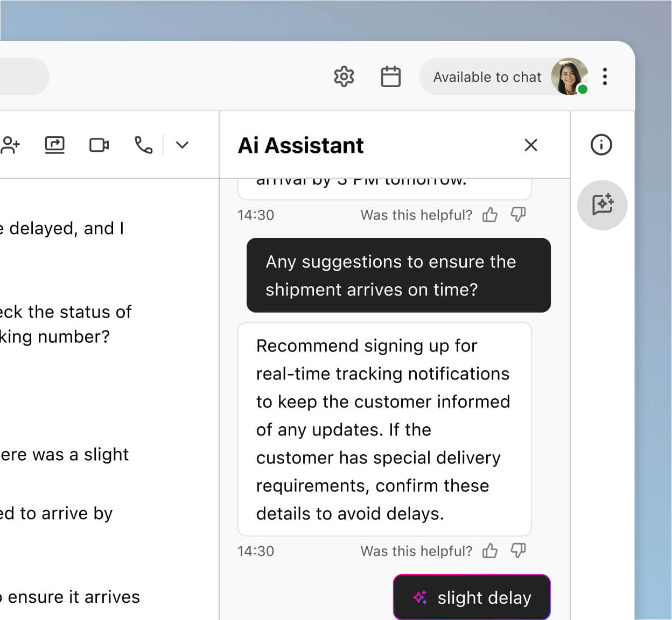The image size is (672, 620).
Task: Open the info panel icon
Action: pos(601,145)
